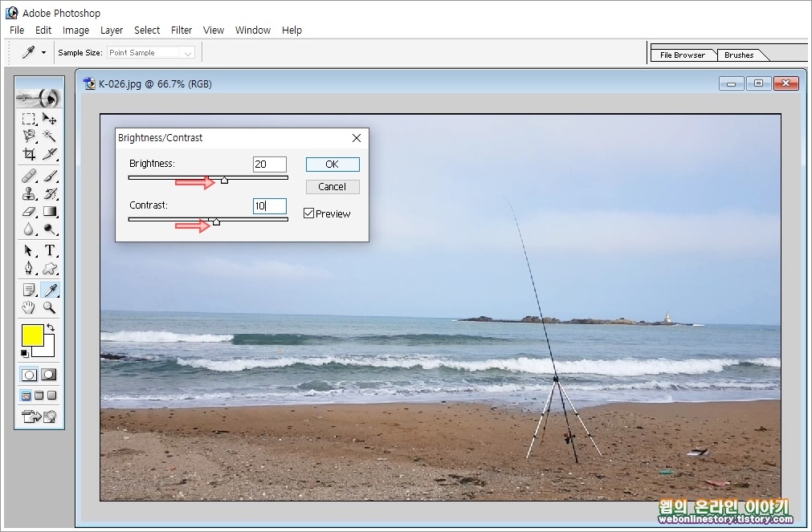Select the Zoom magnifier tool
The height and width of the screenshot is (532, 812).
pos(50,308)
